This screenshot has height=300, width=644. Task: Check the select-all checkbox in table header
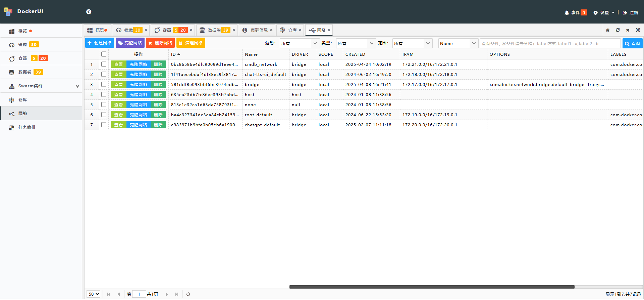click(x=104, y=54)
